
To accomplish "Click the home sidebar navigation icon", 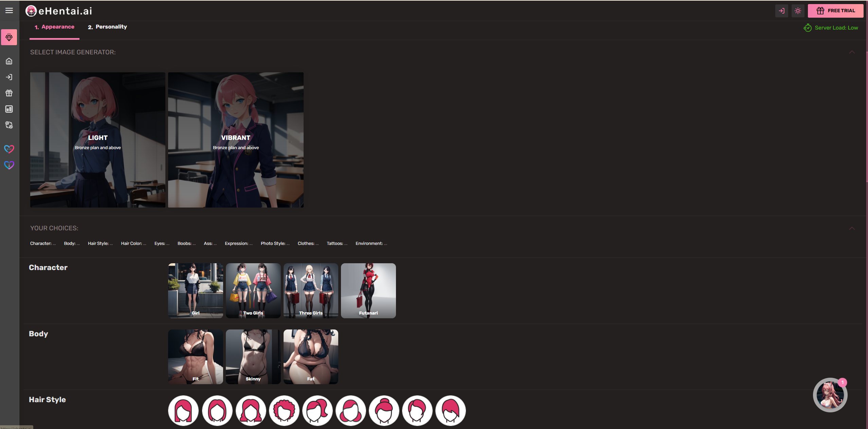I will tap(10, 61).
